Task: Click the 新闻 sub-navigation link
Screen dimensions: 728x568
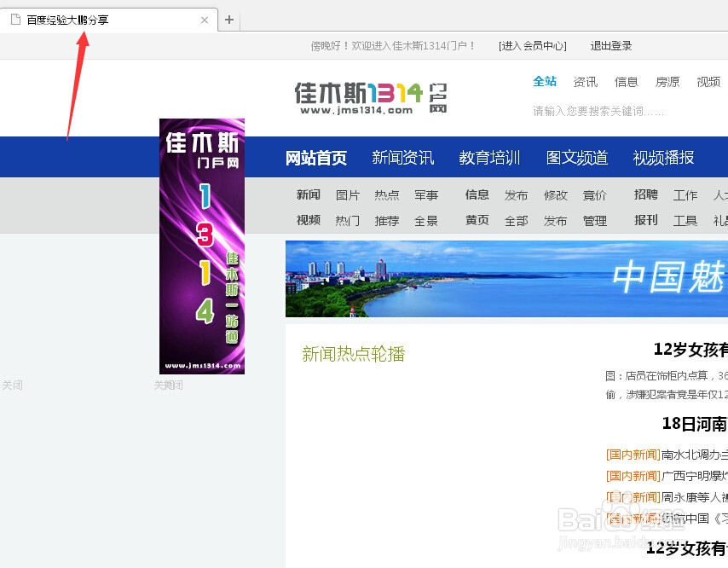Action: pos(309,194)
